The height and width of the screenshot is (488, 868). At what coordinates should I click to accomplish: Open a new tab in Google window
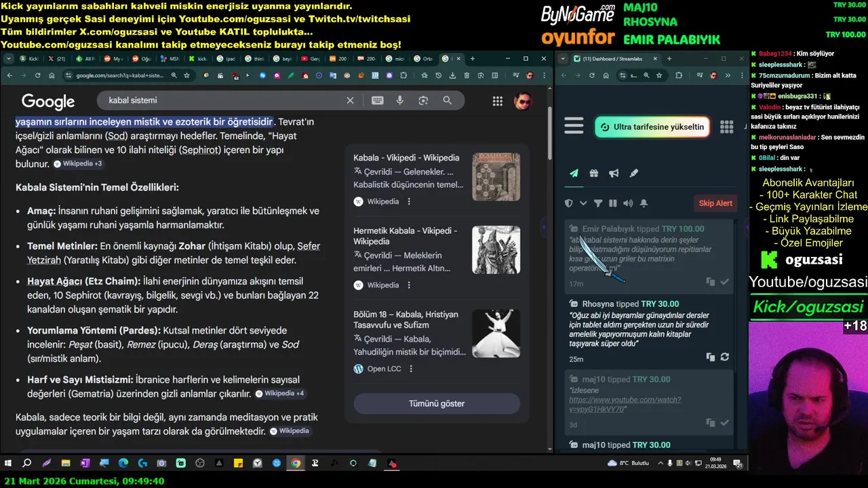click(x=473, y=59)
